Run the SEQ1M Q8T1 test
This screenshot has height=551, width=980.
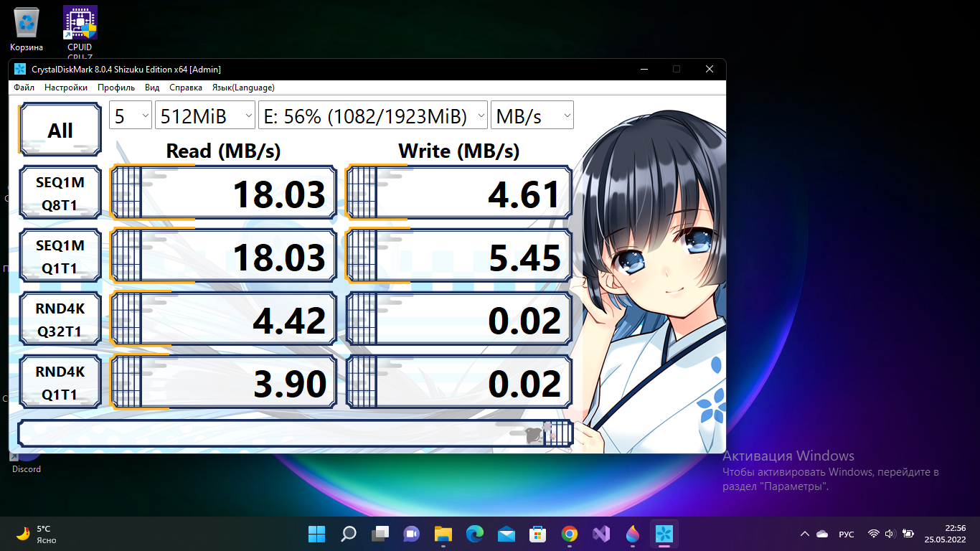[60, 194]
